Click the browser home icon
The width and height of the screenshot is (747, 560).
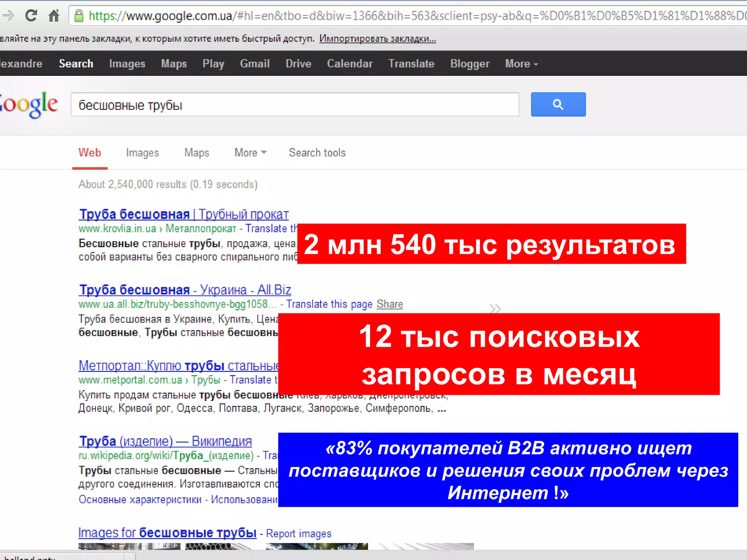(x=54, y=16)
